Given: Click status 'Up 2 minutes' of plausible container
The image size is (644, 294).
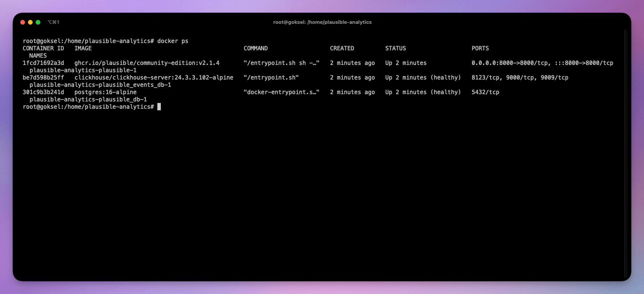Looking at the screenshot, I should coord(406,63).
